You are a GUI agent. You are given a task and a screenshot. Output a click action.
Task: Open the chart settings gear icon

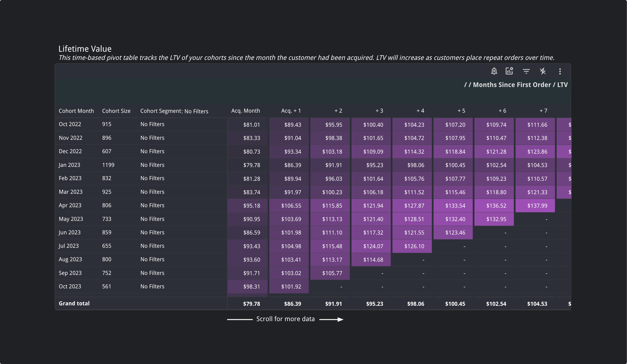click(509, 71)
